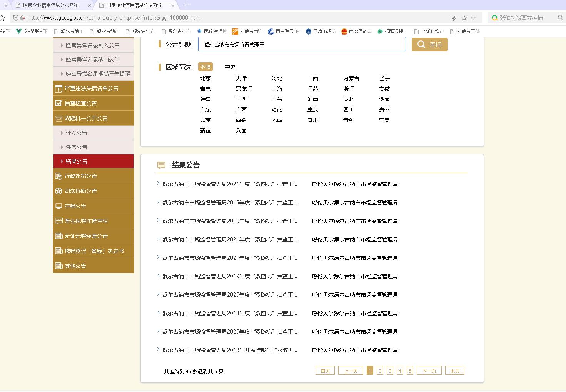Open address bar history dropdown arrow
566x392 pixels.
pyautogui.click(x=473, y=18)
